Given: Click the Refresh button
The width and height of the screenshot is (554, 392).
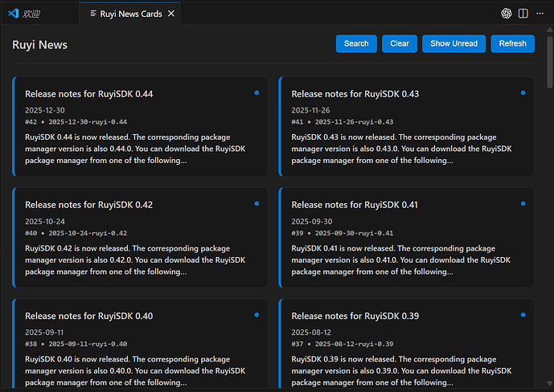Looking at the screenshot, I should tap(512, 44).
